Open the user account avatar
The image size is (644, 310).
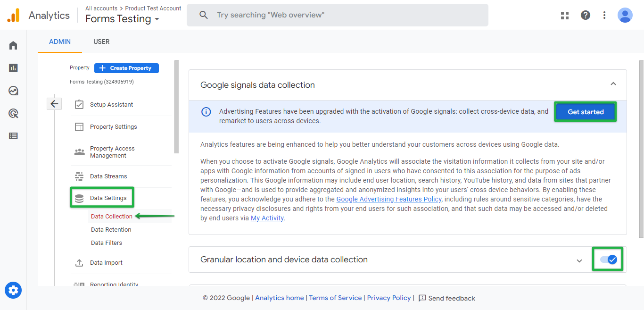(x=625, y=15)
